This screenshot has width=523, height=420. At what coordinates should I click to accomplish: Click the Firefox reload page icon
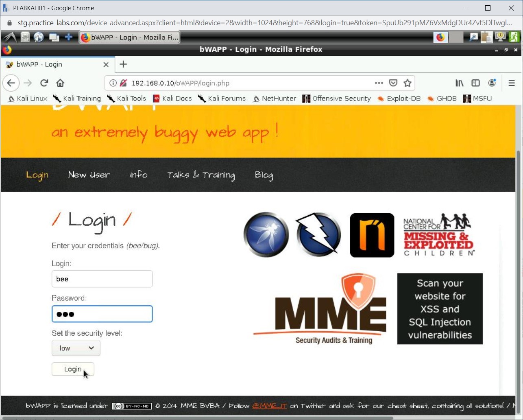(x=44, y=83)
